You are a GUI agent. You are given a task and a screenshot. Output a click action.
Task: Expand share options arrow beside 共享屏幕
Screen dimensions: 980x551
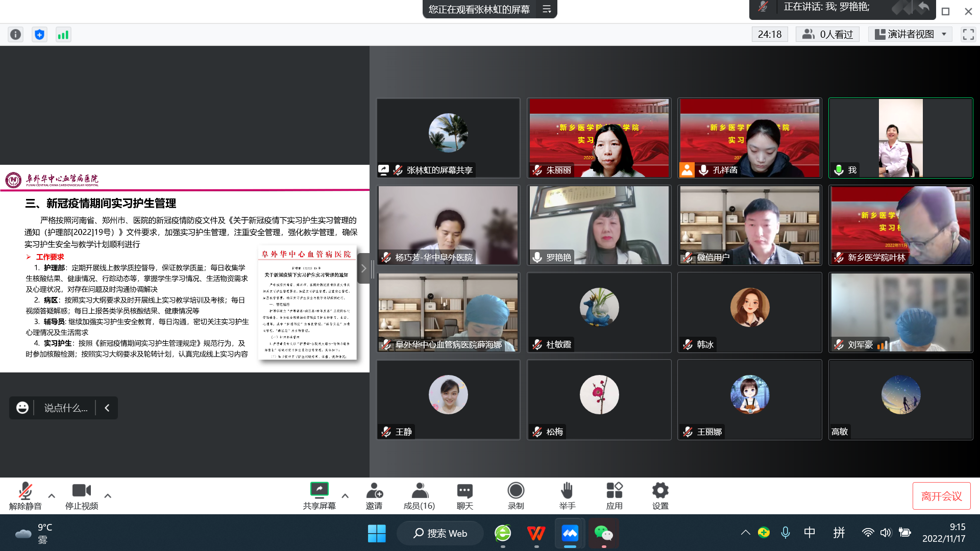pyautogui.click(x=345, y=495)
